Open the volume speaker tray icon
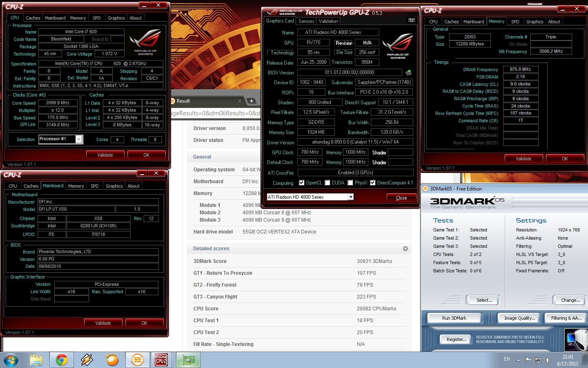Screen dimensions: 588x368 (548, 360)
